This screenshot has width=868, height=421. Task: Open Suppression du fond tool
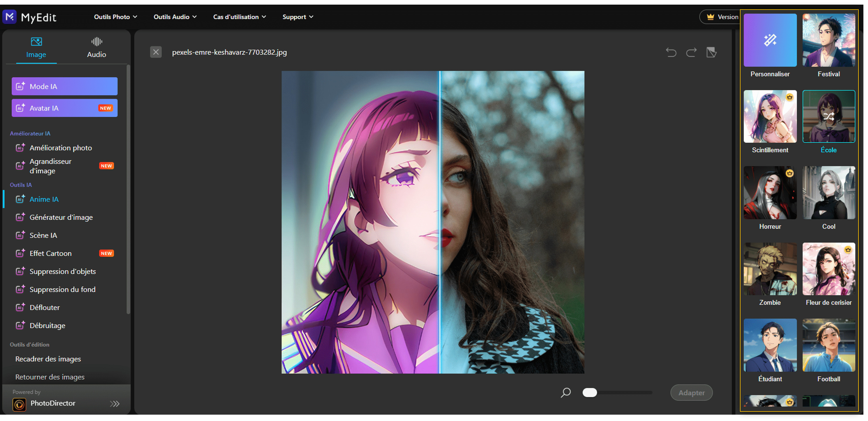62,289
